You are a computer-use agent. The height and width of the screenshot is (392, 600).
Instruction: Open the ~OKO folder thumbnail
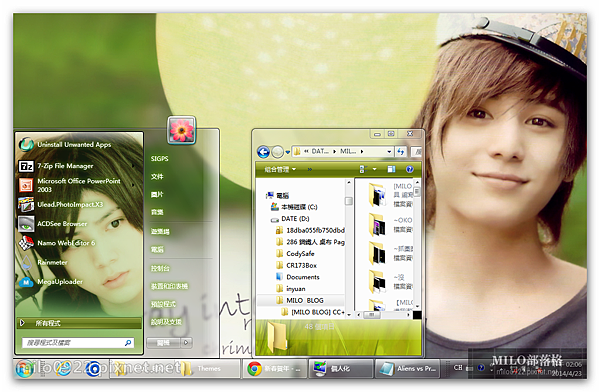click(377, 225)
